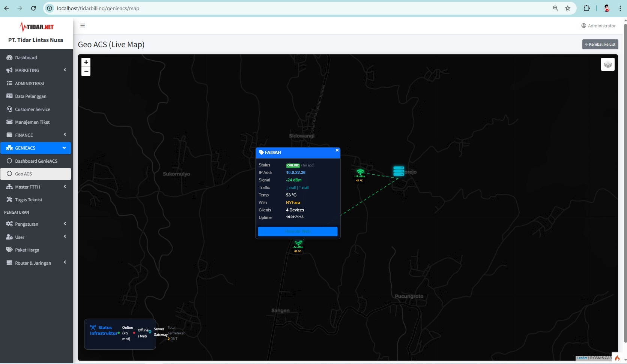Click the flame debug icon at corner
The image size is (627, 364).
click(x=617, y=358)
